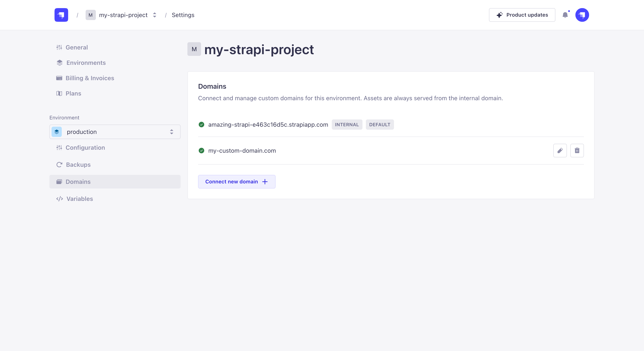Viewport: 644px width, 351px height.
Task: Click the Domains section heading
Action: 212,86
